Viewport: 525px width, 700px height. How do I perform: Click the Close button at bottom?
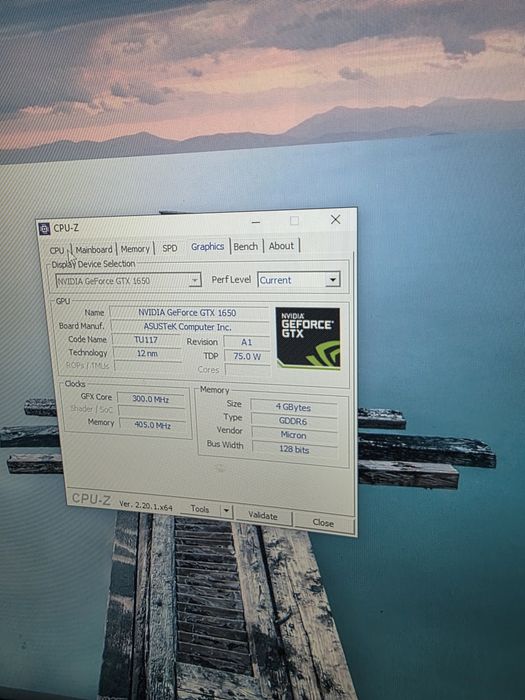tap(323, 522)
